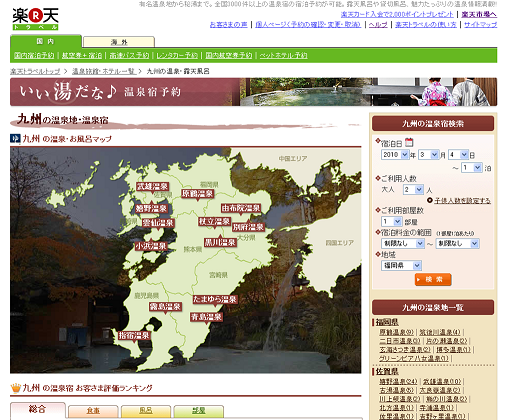The image size is (508, 420).
Task: Open the お客さまの声 link
Action: click(x=229, y=25)
